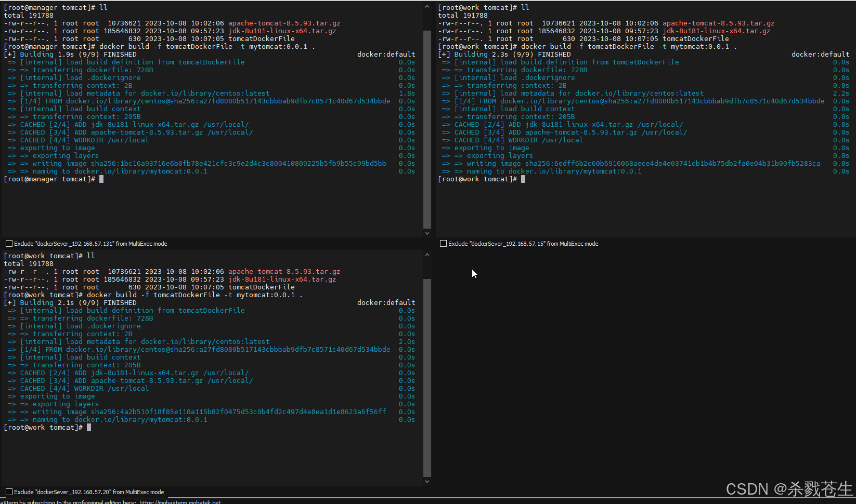
Task: Click scroll-down arrow of manager terminal pane
Action: click(x=427, y=233)
